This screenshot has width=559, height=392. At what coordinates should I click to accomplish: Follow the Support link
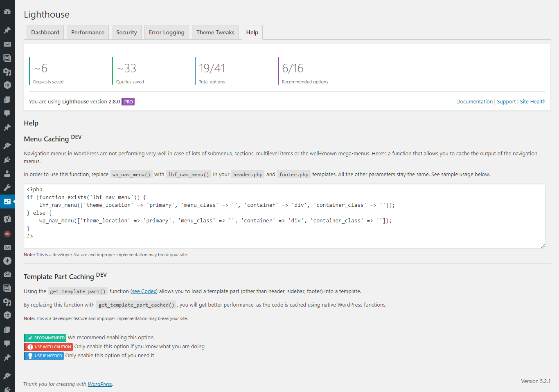pos(506,102)
